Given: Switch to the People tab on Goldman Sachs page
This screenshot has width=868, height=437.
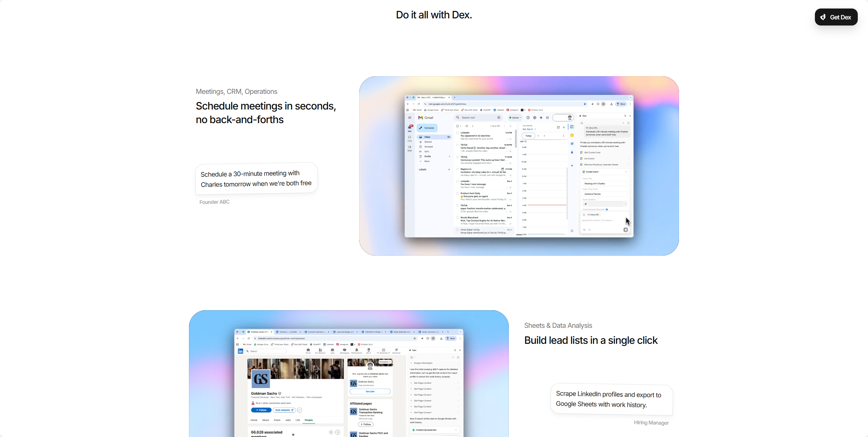Looking at the screenshot, I should pos(309,420).
